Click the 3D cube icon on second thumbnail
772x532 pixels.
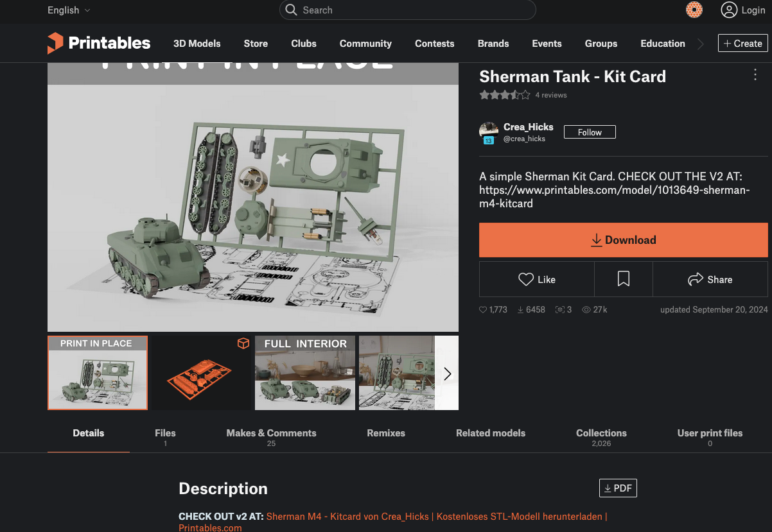243,344
